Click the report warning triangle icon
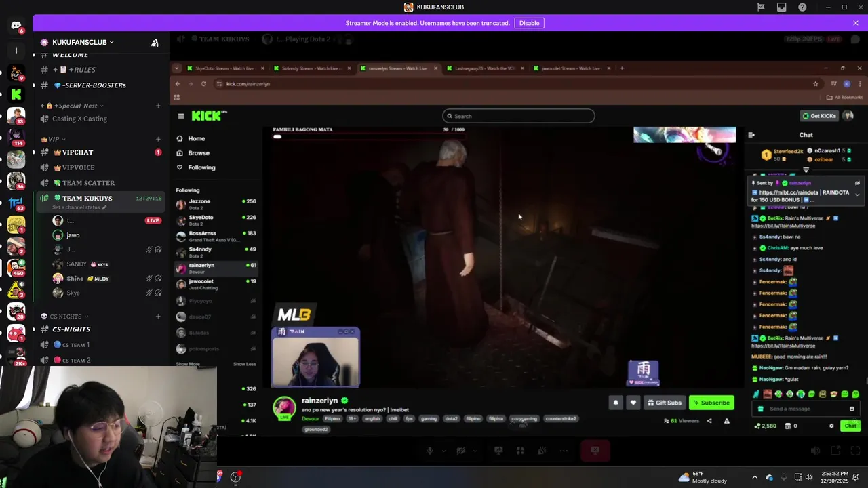The width and height of the screenshot is (868, 488). (x=727, y=421)
